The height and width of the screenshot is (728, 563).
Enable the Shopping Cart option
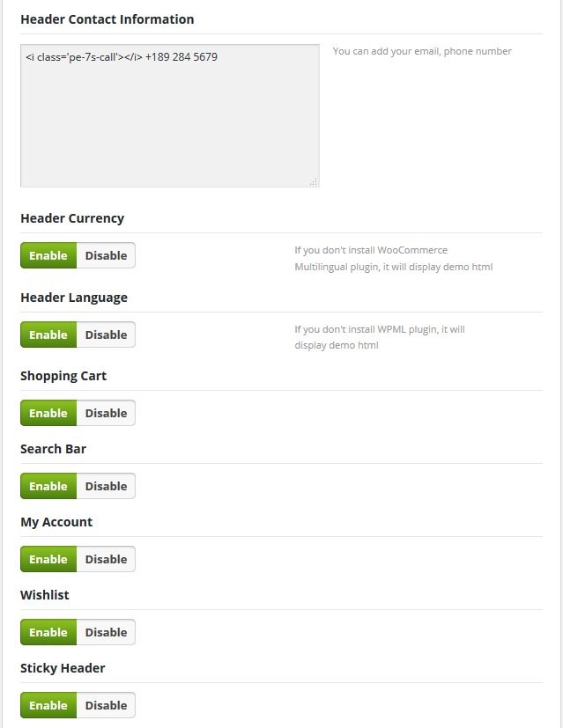[x=48, y=413]
